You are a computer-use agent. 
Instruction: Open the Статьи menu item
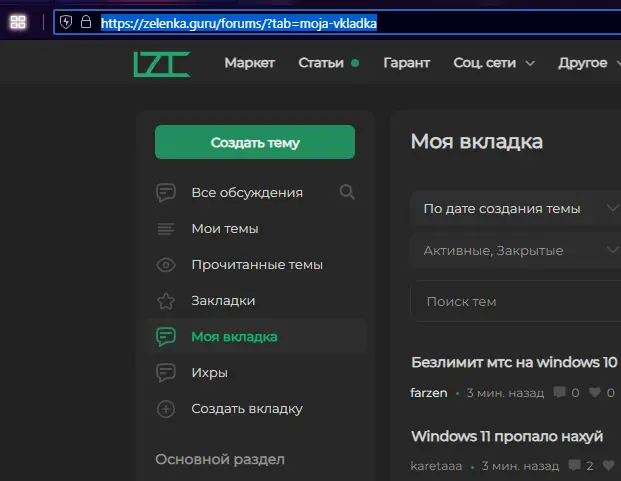tap(321, 63)
